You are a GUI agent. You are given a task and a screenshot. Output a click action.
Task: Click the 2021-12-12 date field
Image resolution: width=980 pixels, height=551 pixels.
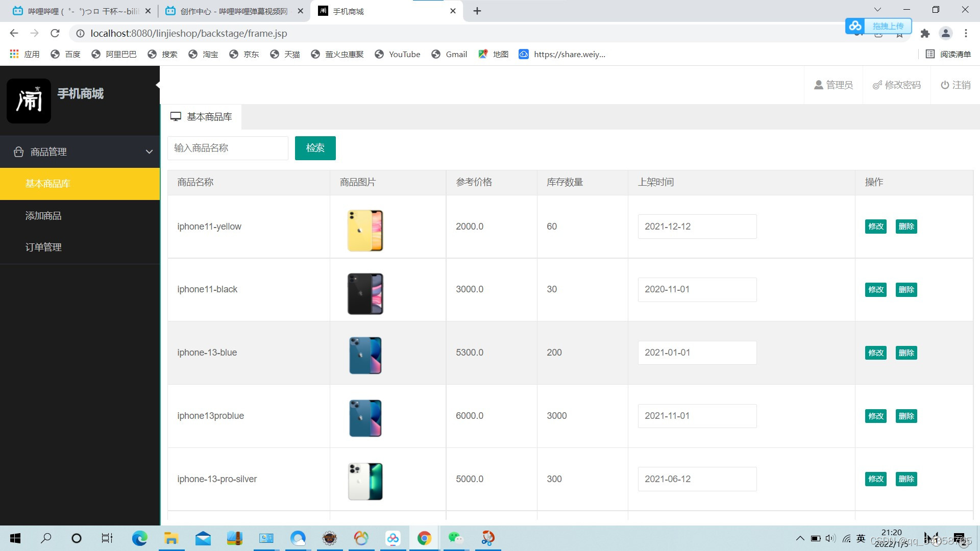697,227
